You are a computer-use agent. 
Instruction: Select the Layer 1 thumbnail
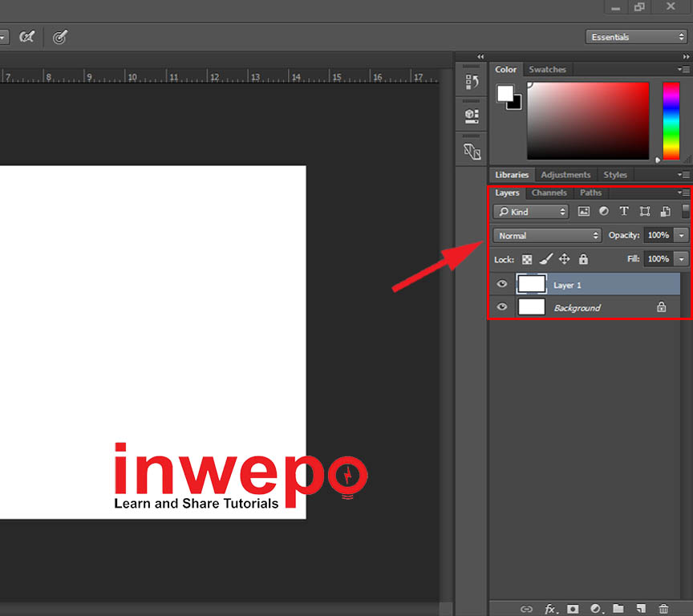point(532,284)
